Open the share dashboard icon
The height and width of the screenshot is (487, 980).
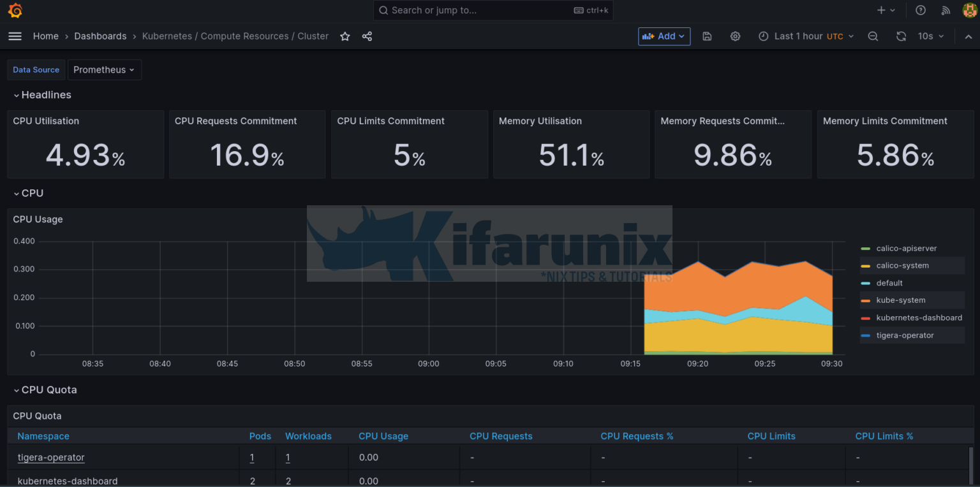pos(367,36)
